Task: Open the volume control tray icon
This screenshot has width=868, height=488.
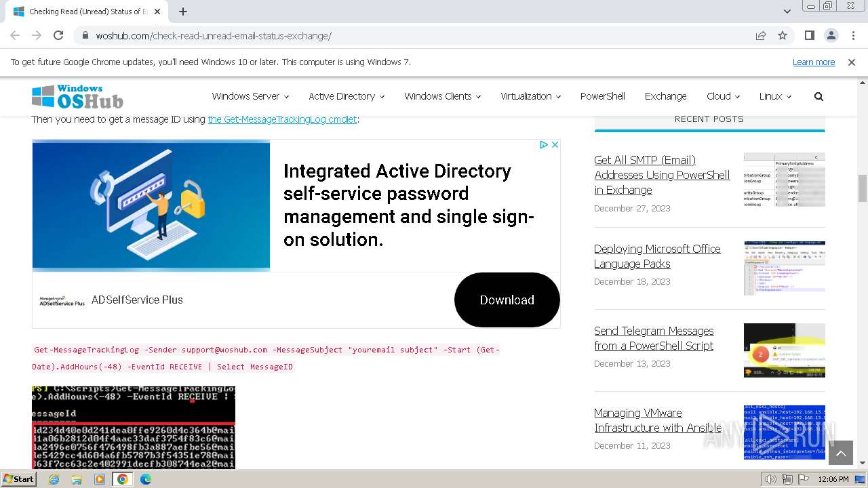Action: coord(771,479)
